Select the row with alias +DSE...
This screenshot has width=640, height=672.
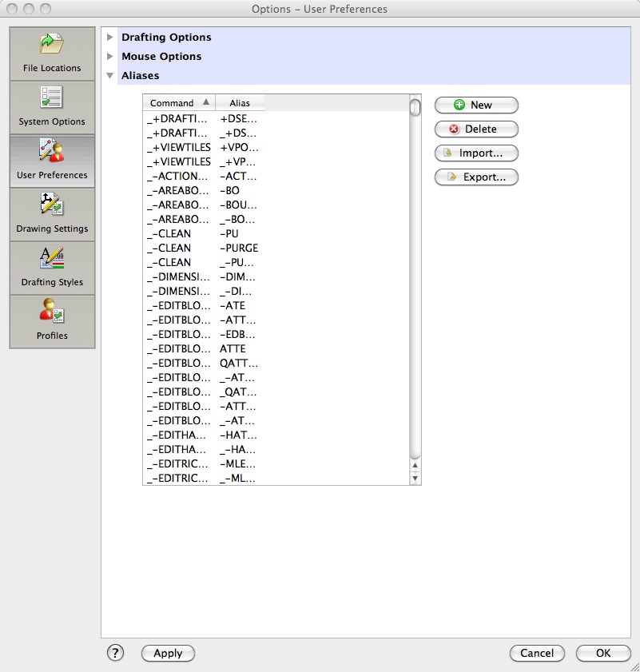(276, 119)
